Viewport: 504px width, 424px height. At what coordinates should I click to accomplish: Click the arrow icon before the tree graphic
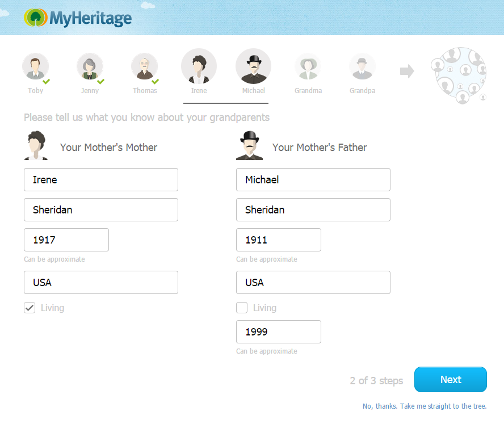coord(407,71)
